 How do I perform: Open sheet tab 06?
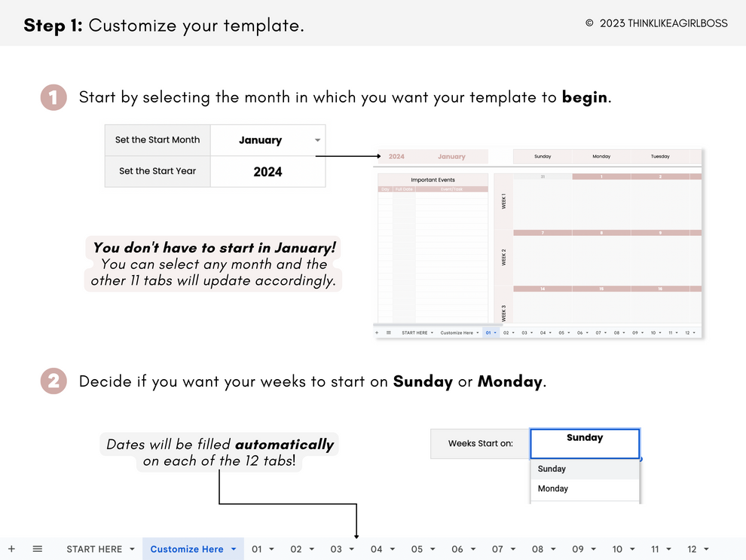(x=457, y=549)
